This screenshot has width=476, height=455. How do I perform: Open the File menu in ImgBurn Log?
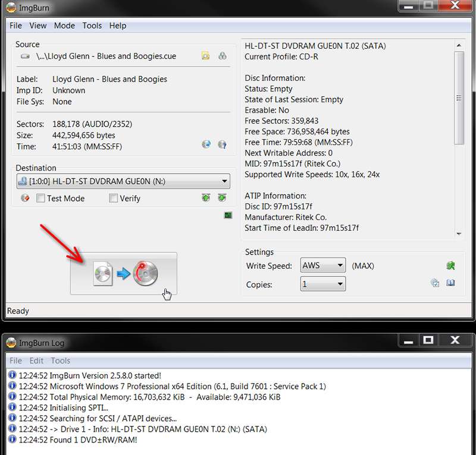[x=16, y=360]
